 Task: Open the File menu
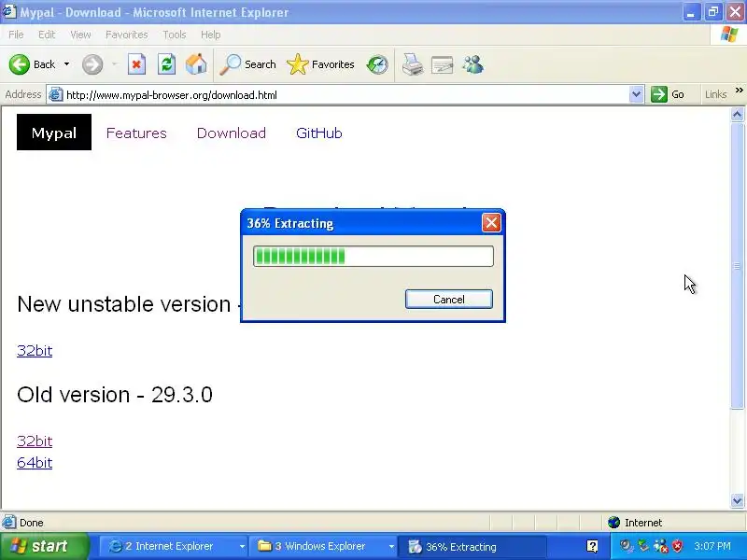pos(16,35)
